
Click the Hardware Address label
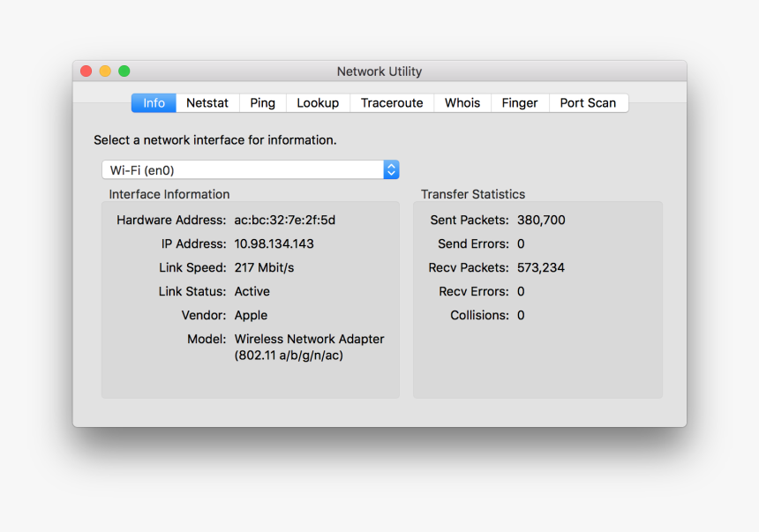171,221
